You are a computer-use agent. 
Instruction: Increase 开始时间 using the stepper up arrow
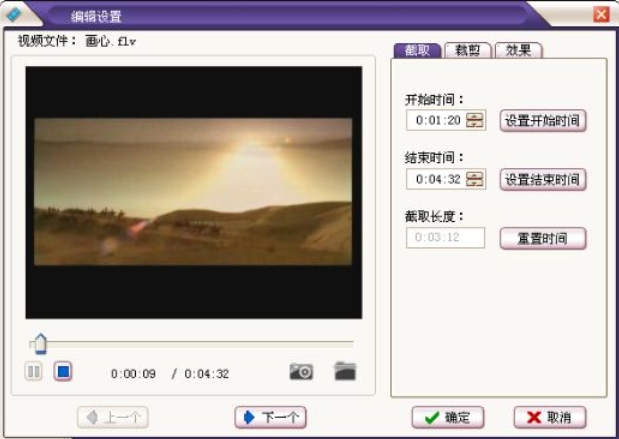(x=475, y=116)
